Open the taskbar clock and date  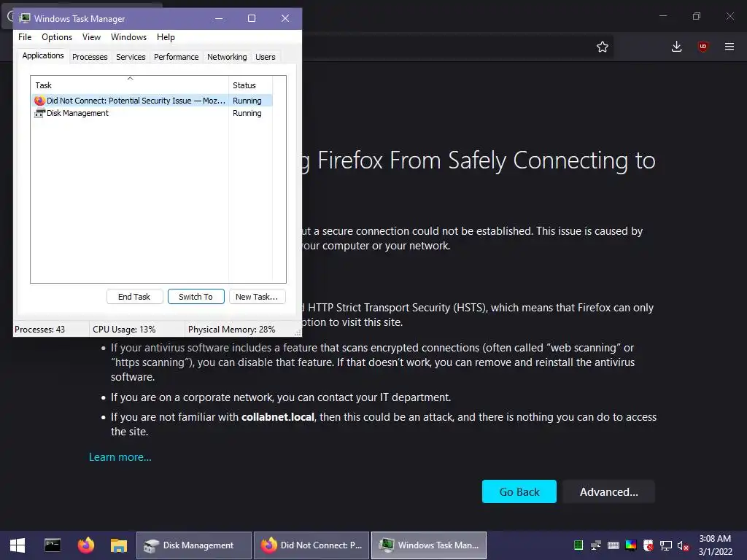(715, 545)
